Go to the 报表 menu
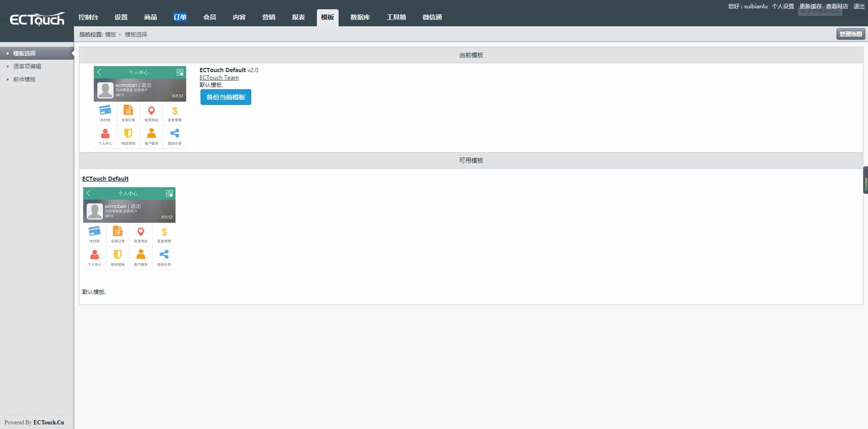This screenshot has width=868, height=429. click(x=298, y=17)
